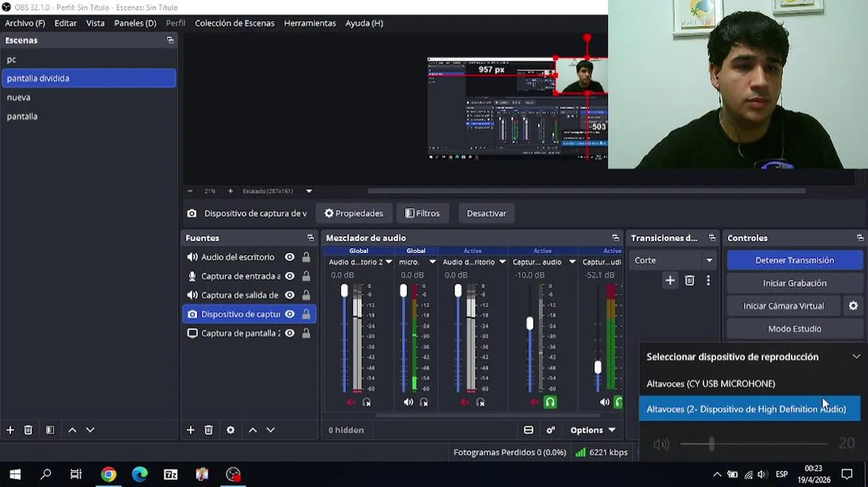Add a new scene with the plus icon
The image size is (868, 487).
[10, 430]
